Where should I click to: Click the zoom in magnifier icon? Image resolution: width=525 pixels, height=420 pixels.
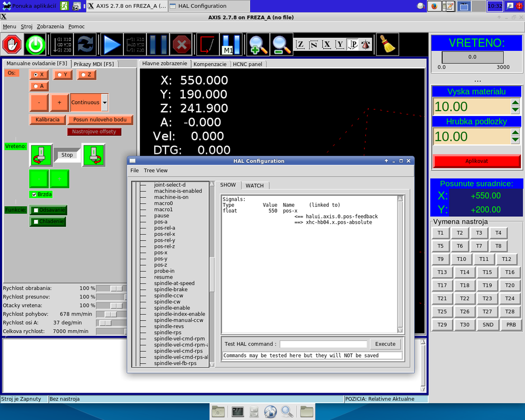[x=258, y=45]
